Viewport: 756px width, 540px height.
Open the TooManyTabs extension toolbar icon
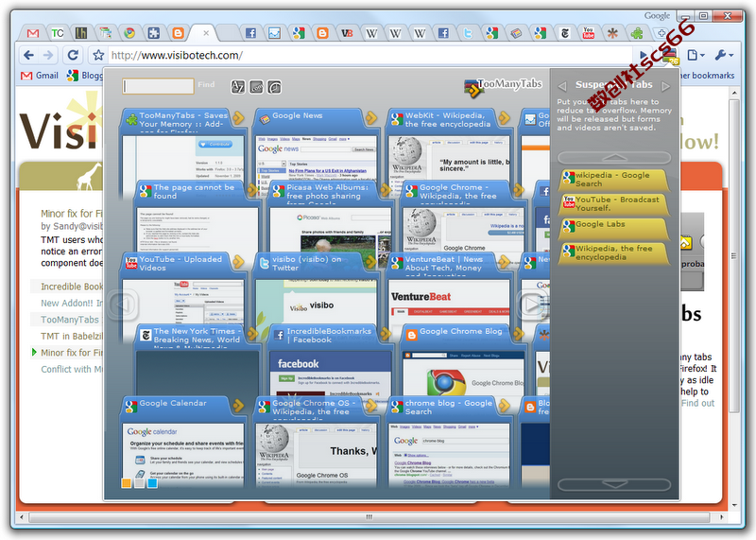(x=671, y=57)
